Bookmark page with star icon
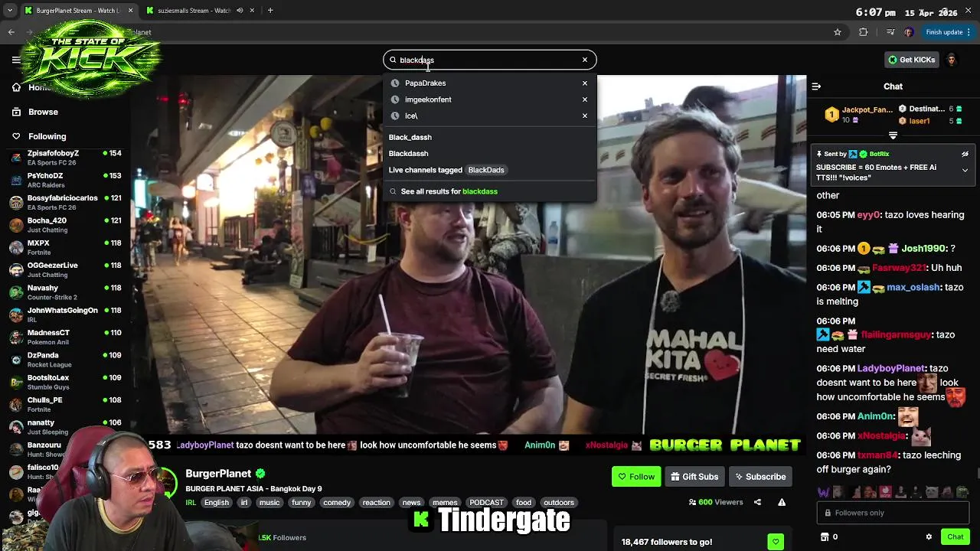 [838, 32]
